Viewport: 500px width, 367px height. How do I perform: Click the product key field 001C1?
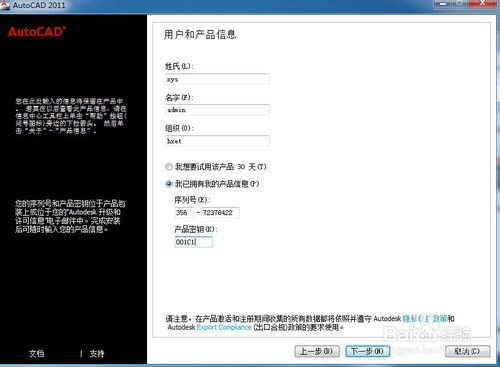click(193, 242)
